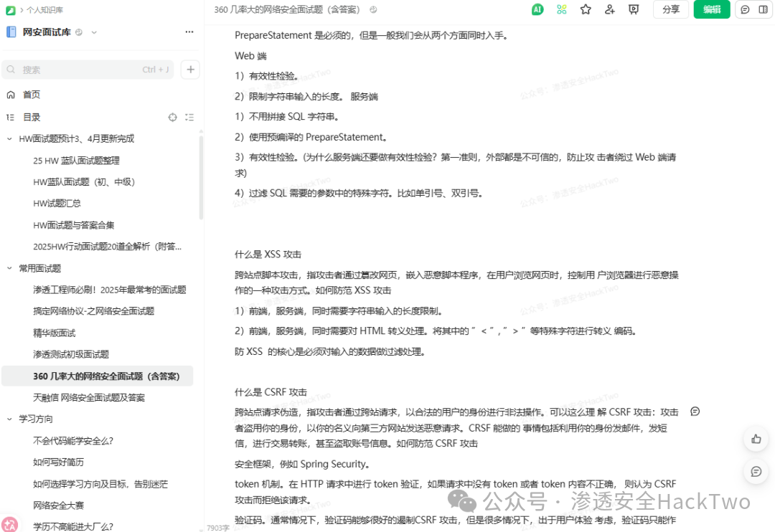Click the 什么是 XSS 攻击 heading
Screen dimensions: 775x532
tap(268, 255)
